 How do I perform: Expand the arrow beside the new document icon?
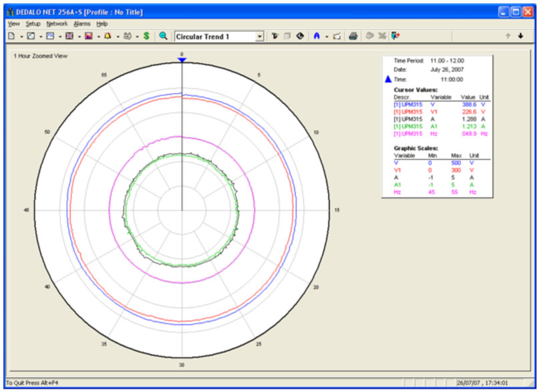click(x=21, y=37)
